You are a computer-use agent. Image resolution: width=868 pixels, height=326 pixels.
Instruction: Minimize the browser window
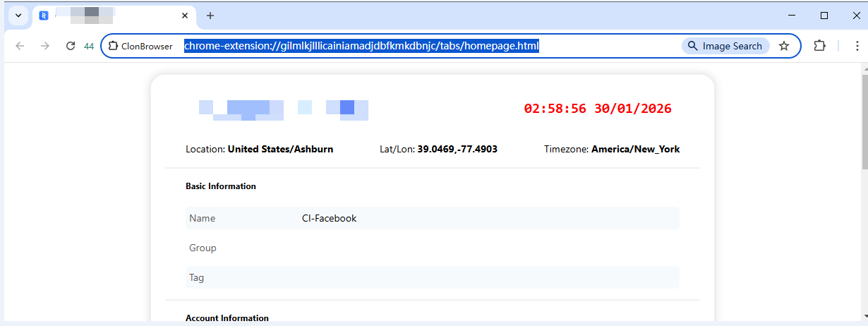click(793, 15)
